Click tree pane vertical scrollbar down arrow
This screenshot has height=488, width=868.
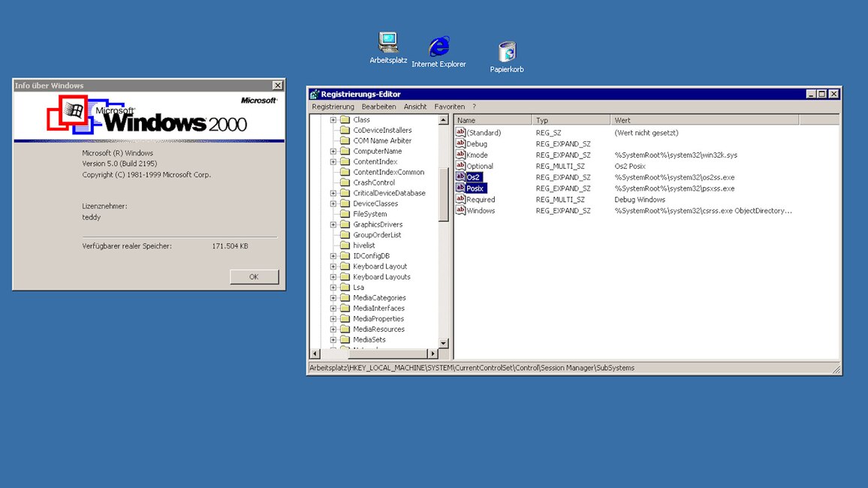tap(444, 344)
